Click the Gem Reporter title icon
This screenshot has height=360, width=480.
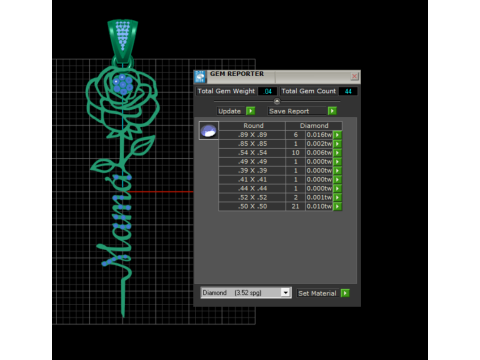200,77
